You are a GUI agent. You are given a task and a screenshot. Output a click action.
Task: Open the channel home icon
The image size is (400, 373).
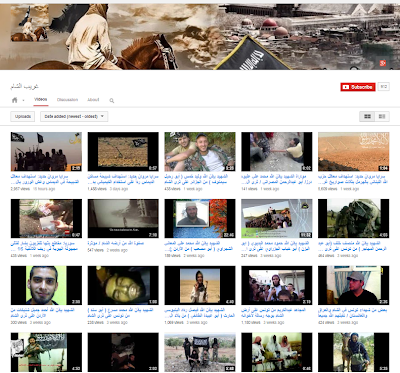[x=15, y=100]
